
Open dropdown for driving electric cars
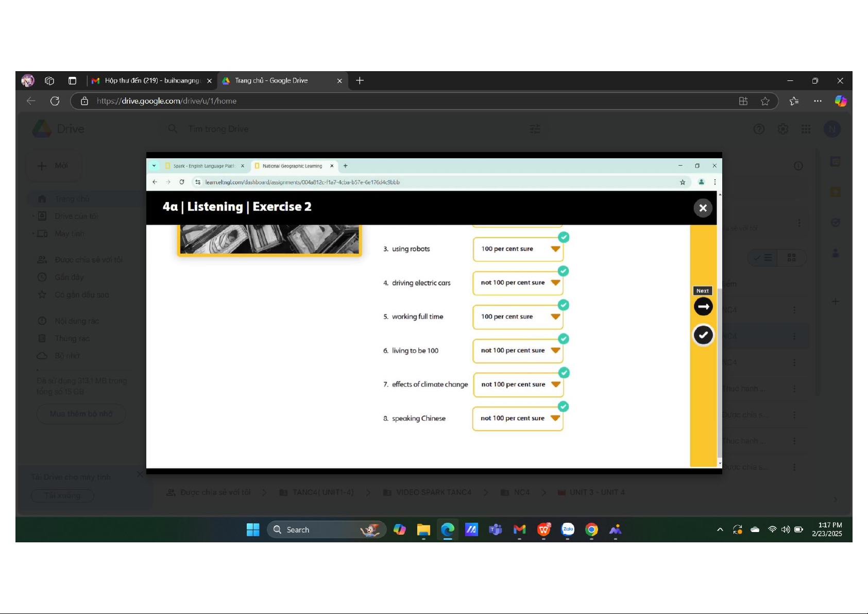click(555, 283)
